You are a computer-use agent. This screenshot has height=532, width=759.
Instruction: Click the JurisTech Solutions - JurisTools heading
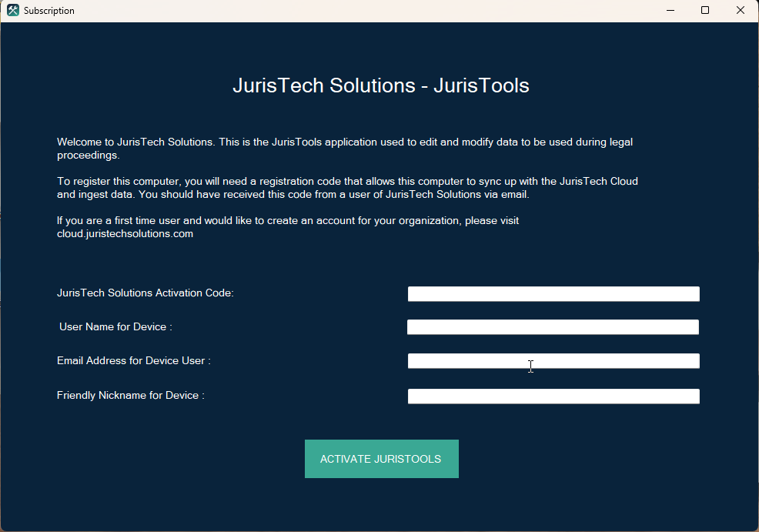pyautogui.click(x=381, y=85)
